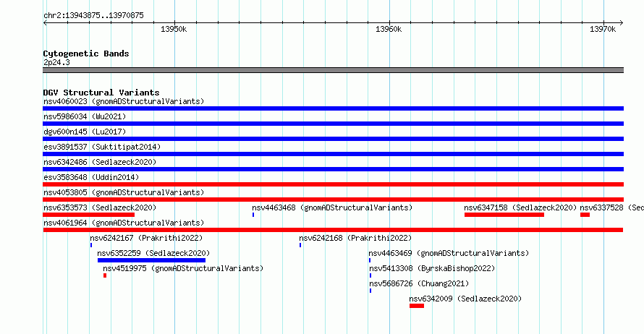Screen dimensions: 644x334
Task: Click the nsv4060023 gnomAD blue variant bar
Action: pyautogui.click(x=333, y=108)
